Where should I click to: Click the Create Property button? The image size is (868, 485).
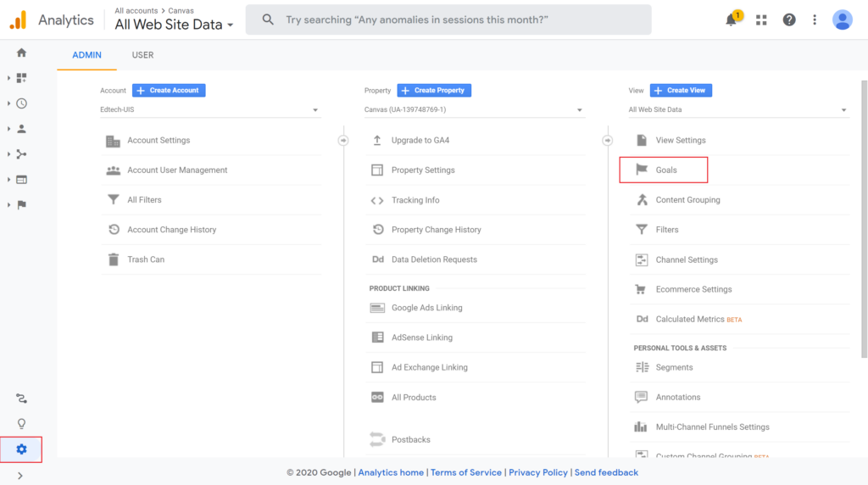pos(434,90)
